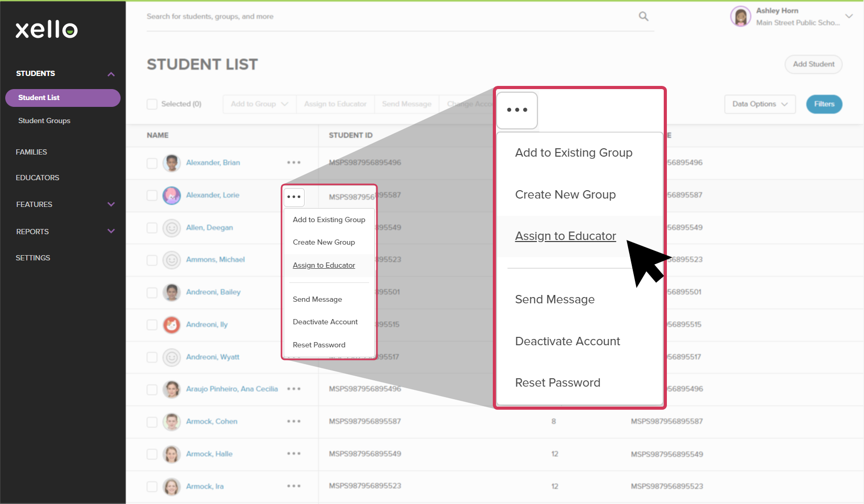
Task: Click the search magnifier icon
Action: click(x=643, y=16)
